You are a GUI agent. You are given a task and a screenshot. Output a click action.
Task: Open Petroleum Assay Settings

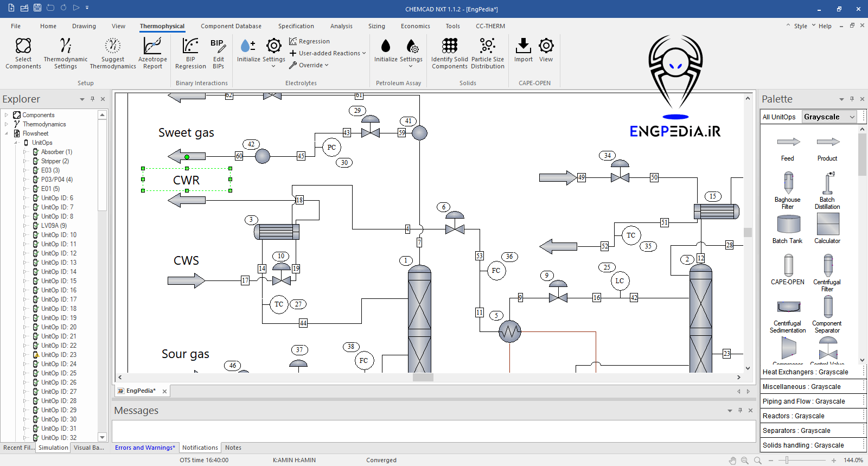click(411, 52)
